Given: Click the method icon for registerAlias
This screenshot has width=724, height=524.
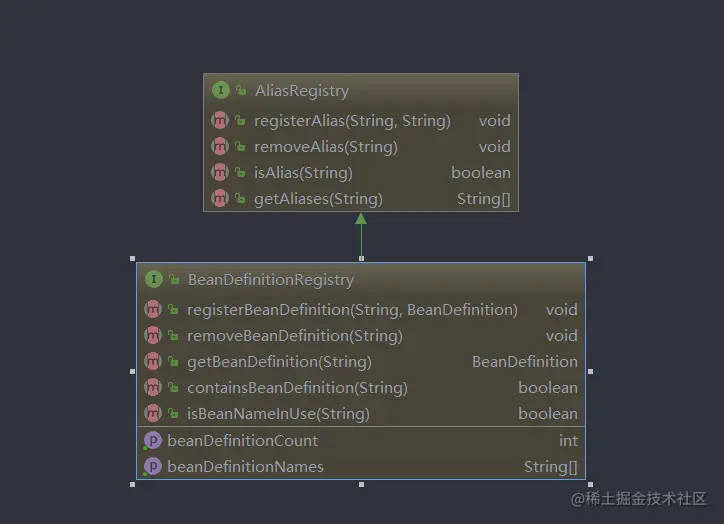Looking at the screenshot, I should [220, 120].
